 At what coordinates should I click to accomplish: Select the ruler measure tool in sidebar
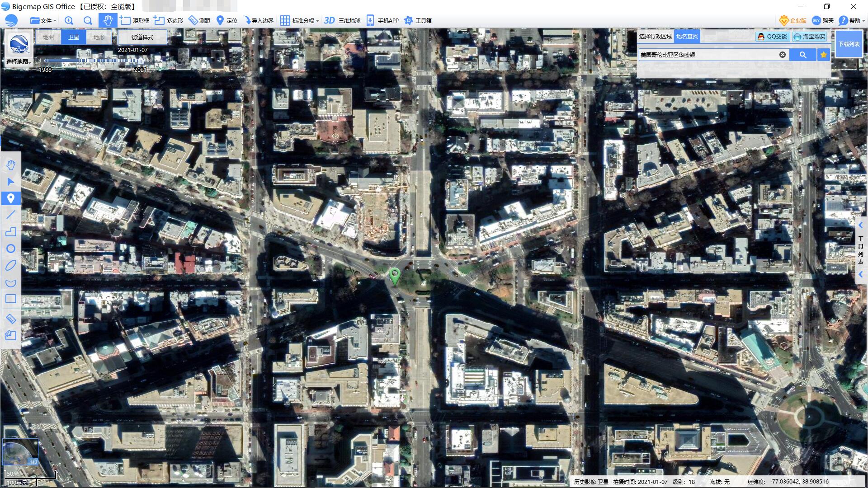11,319
